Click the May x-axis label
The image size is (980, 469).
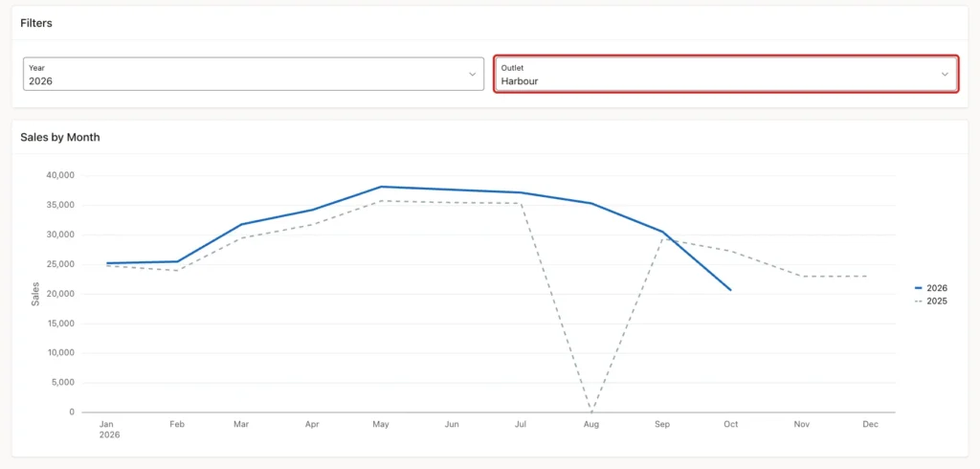click(x=381, y=424)
